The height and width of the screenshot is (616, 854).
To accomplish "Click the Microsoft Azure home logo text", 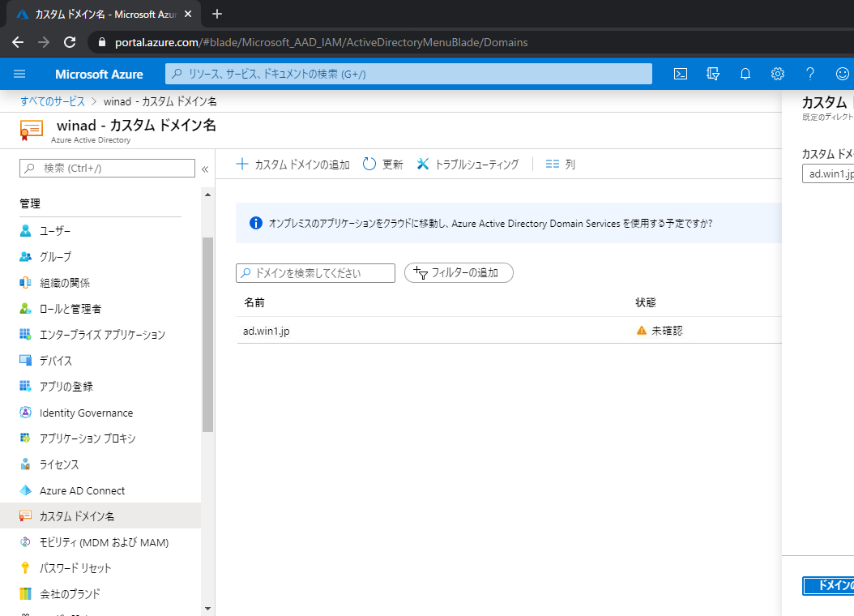I will pos(99,74).
